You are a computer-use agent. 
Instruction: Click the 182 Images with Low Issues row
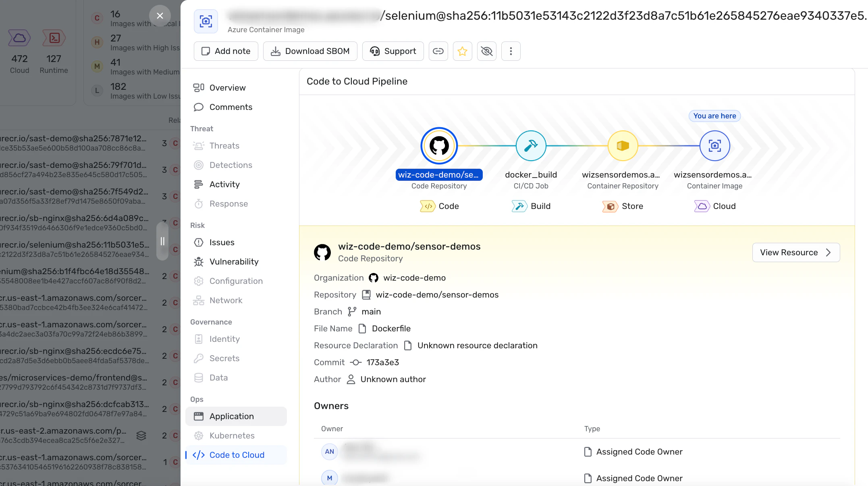tap(136, 91)
